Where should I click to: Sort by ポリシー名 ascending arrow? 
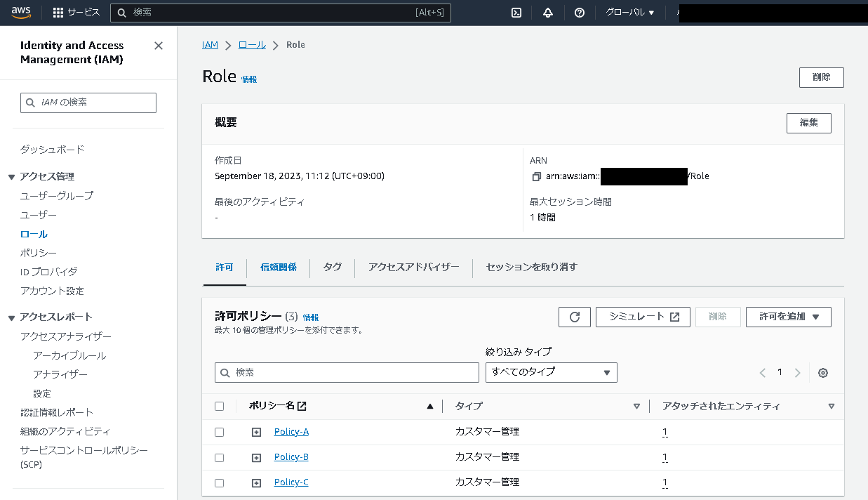430,407
